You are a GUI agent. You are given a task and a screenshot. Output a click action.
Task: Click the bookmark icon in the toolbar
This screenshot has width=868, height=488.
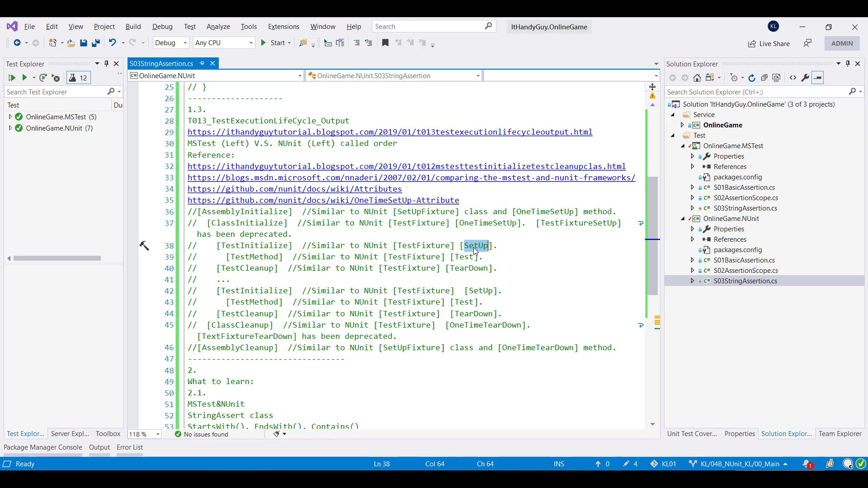click(x=385, y=43)
